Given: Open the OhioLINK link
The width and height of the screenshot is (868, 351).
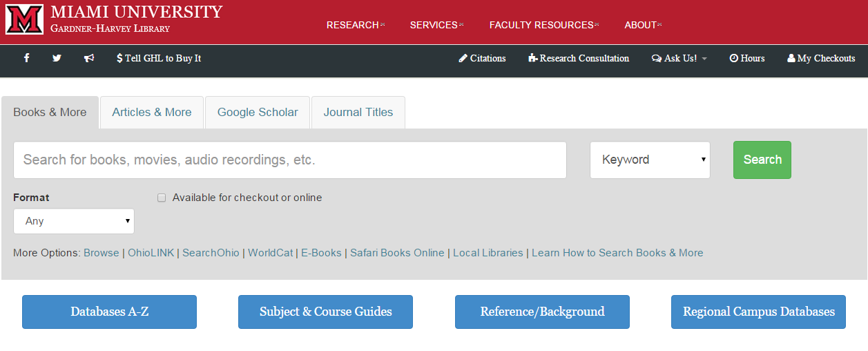Looking at the screenshot, I should [151, 253].
